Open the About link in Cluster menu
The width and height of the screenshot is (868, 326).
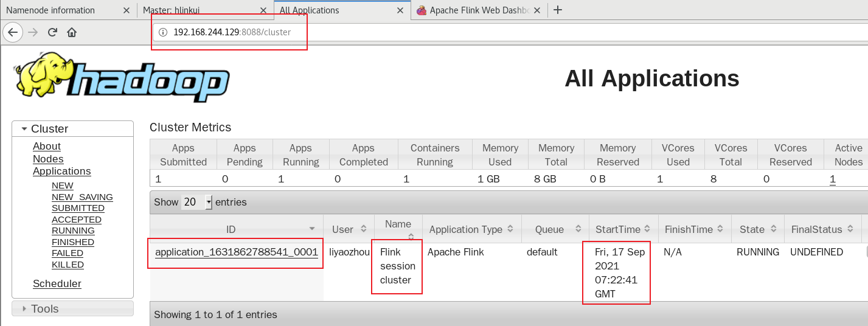pos(47,147)
